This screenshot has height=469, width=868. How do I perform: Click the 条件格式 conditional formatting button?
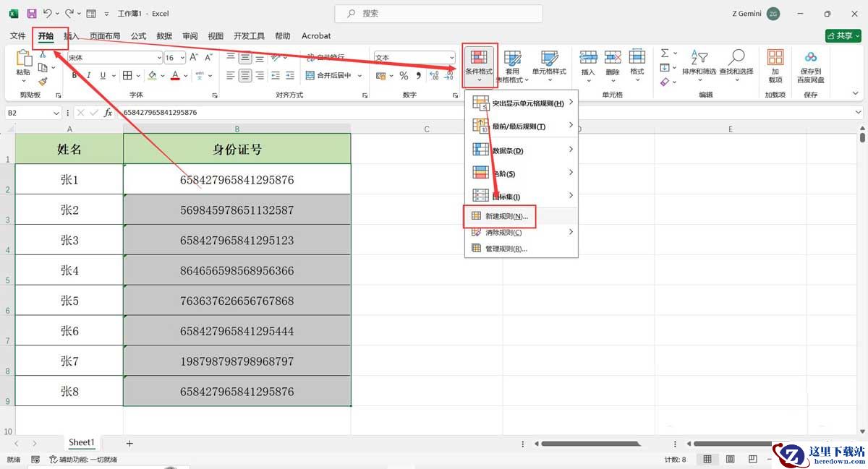pos(479,65)
